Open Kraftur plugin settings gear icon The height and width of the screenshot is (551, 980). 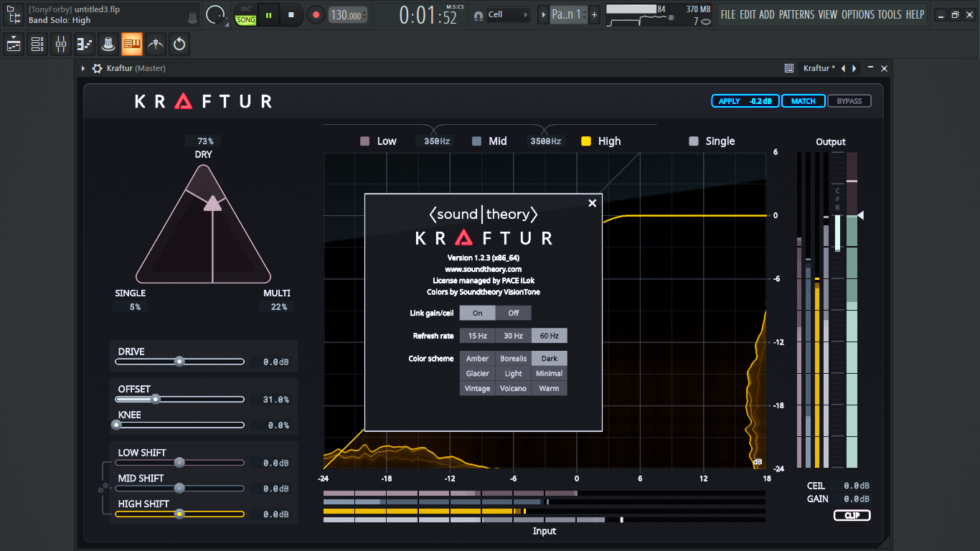click(98, 68)
